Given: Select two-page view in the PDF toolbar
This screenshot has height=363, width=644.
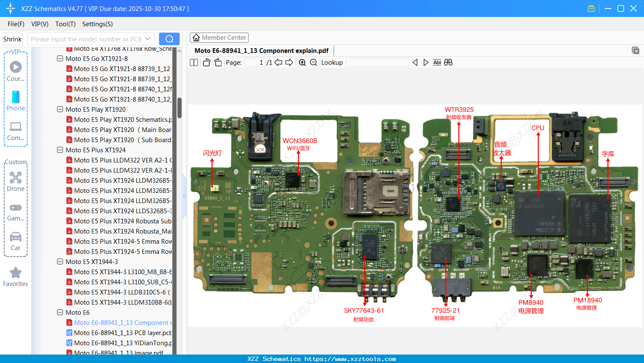Looking at the screenshot, I should (193, 62).
